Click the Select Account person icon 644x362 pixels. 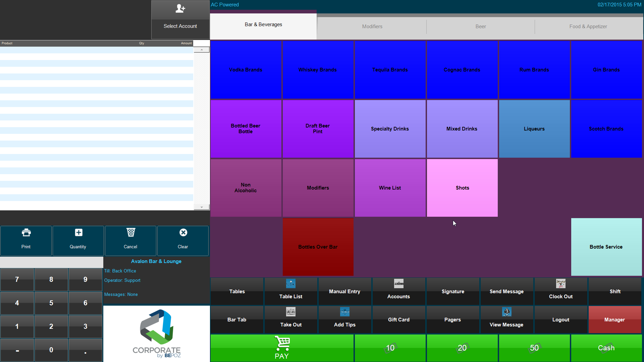pos(180,9)
